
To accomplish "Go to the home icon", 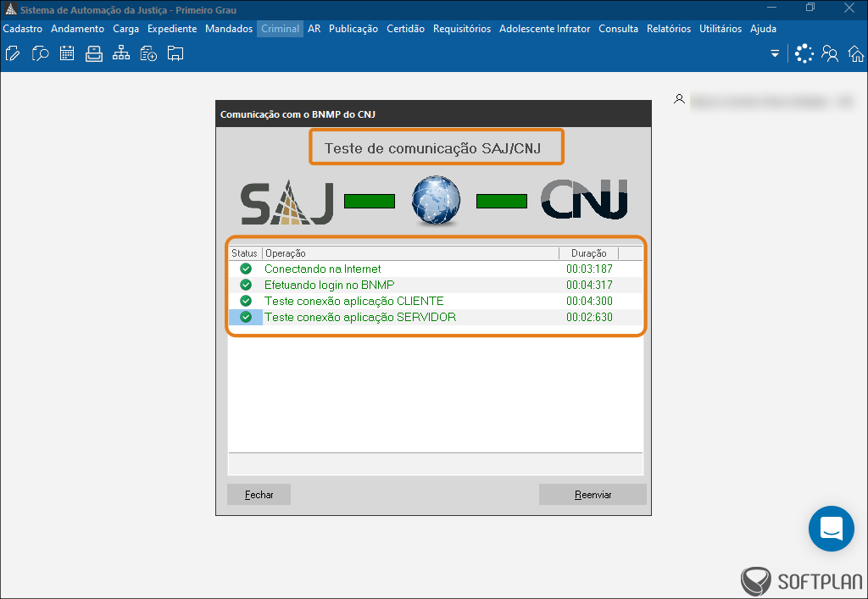I will [x=856, y=54].
